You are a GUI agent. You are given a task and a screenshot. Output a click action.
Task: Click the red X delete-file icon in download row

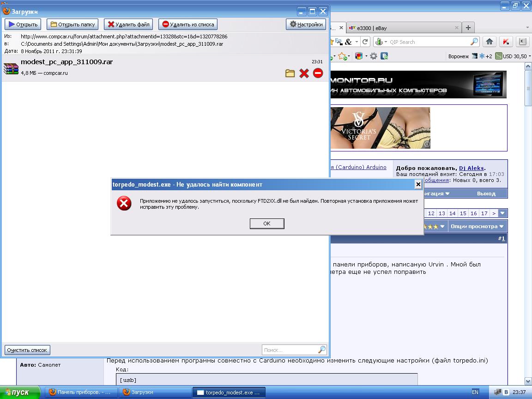[x=304, y=73]
